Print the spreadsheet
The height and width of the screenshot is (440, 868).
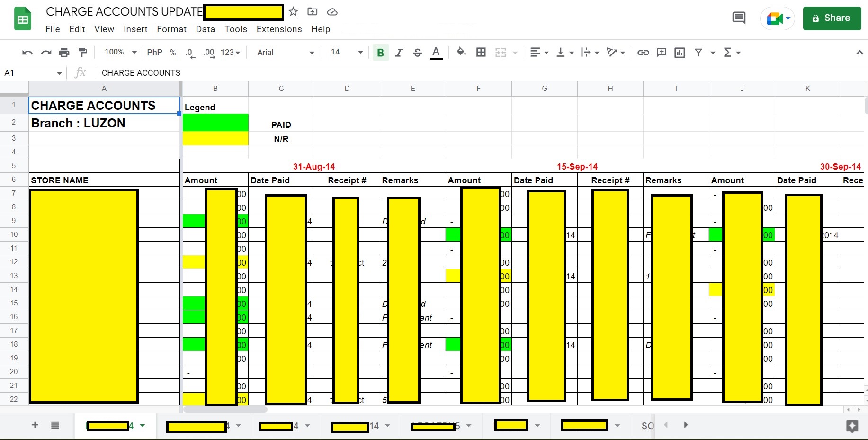click(x=64, y=53)
